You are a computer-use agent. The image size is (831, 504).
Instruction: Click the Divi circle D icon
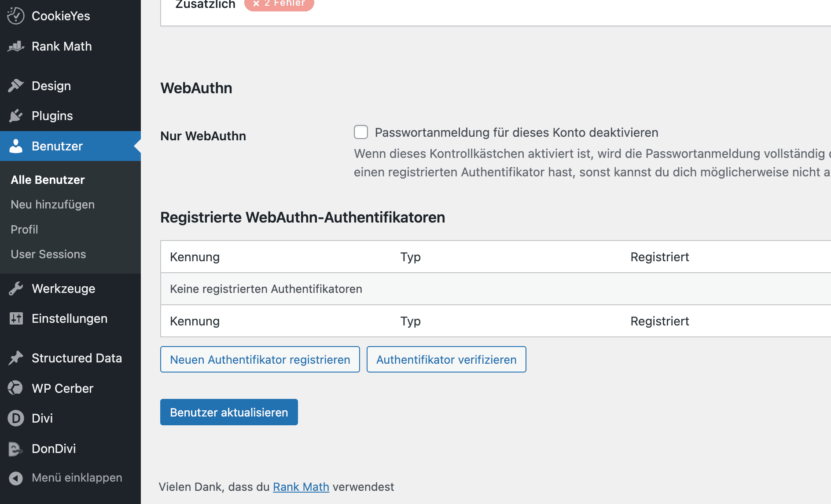point(16,418)
